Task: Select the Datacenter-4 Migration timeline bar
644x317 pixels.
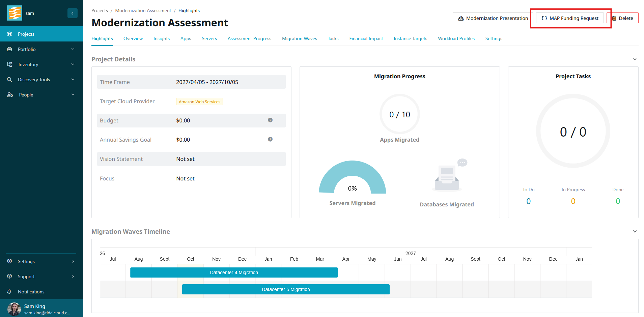Action: pos(234,272)
